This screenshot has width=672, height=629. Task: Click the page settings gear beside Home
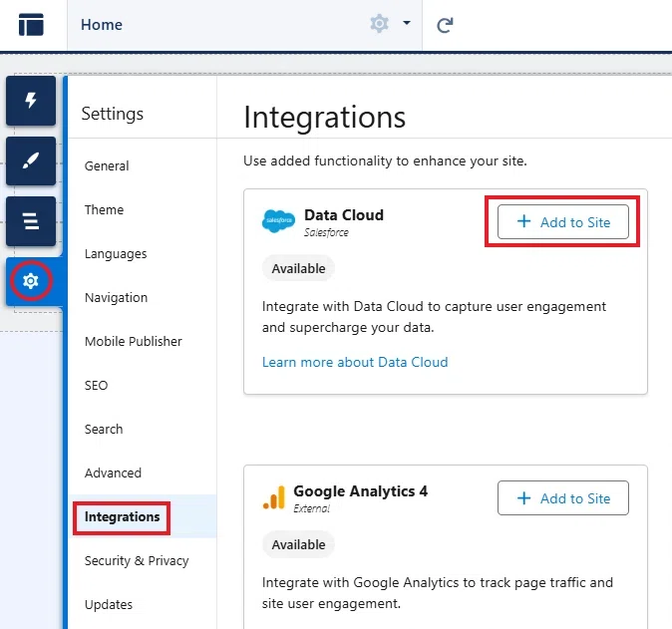[379, 23]
